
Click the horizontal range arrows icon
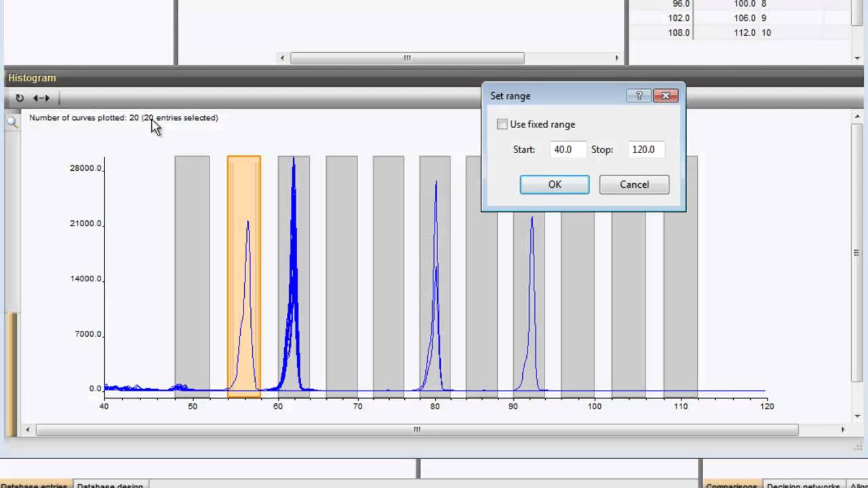[x=41, y=98]
